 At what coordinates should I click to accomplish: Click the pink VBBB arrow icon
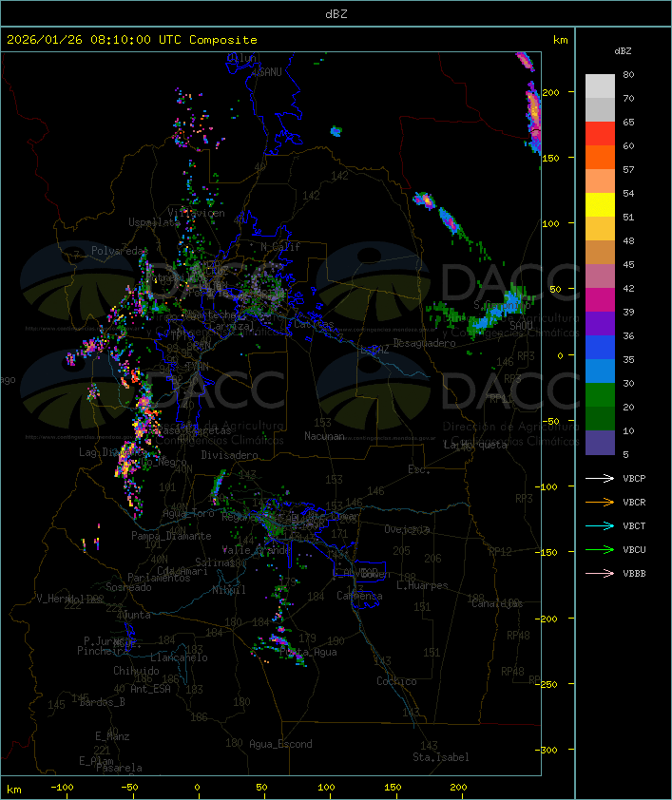[x=600, y=573]
